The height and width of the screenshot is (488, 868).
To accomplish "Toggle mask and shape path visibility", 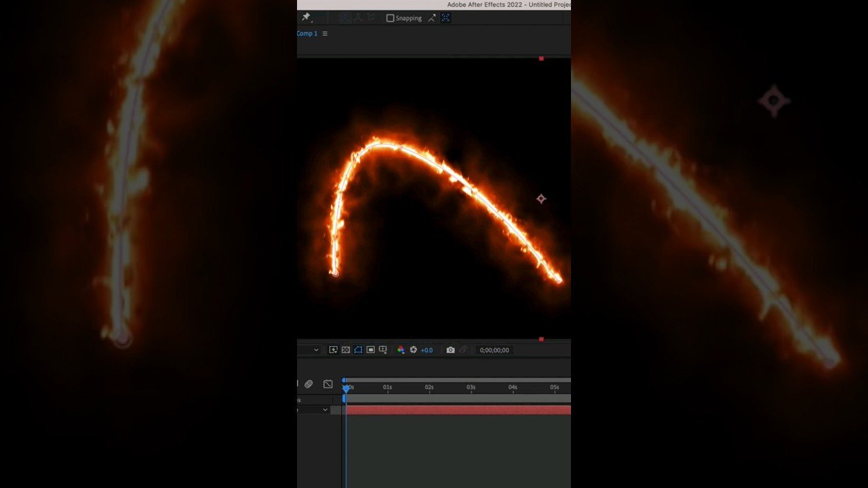I will pos(358,350).
